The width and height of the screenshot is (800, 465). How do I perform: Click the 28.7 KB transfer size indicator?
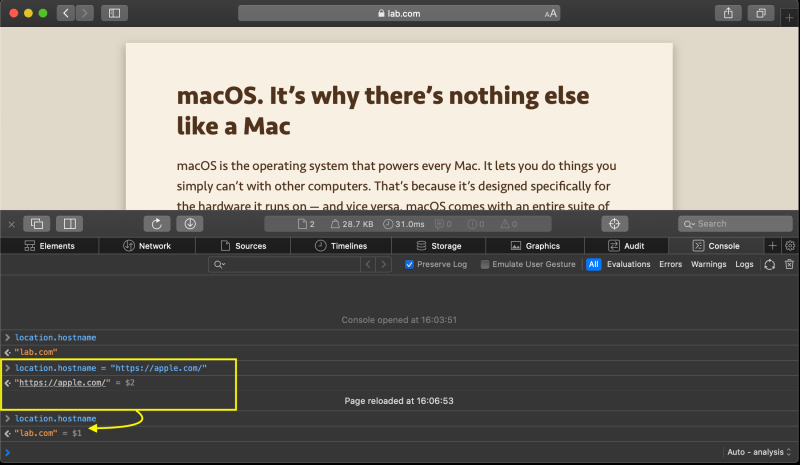(x=352, y=224)
